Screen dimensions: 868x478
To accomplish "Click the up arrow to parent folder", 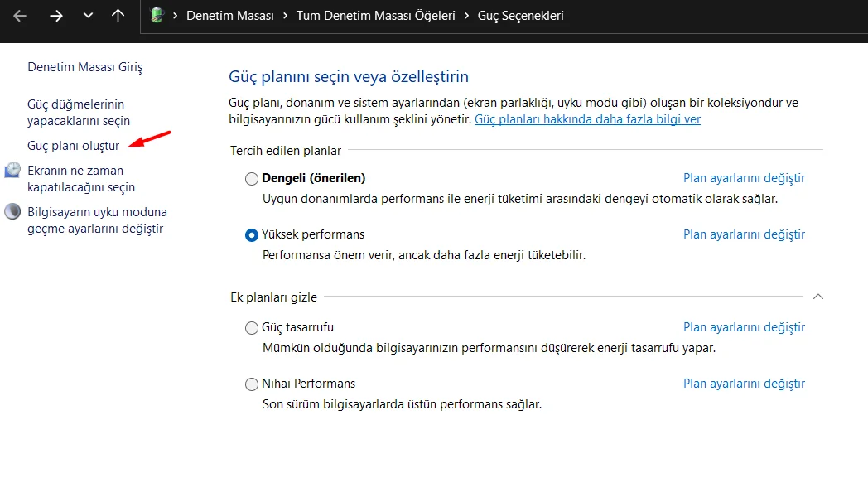I will point(118,15).
